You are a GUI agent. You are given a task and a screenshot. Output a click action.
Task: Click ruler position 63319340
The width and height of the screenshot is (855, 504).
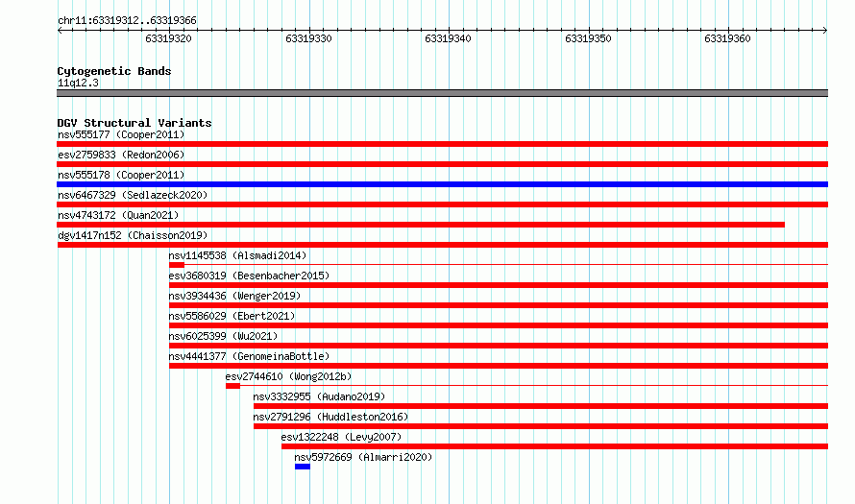(x=449, y=38)
